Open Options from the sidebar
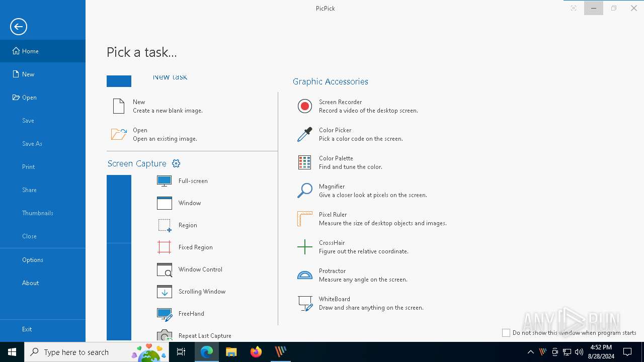Image resolution: width=644 pixels, height=362 pixels. coord(43,259)
